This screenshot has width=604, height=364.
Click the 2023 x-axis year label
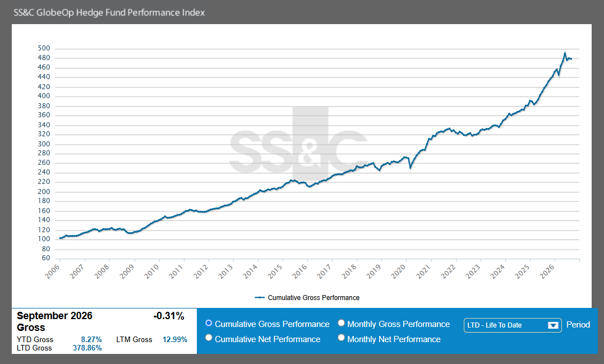pyautogui.click(x=473, y=271)
